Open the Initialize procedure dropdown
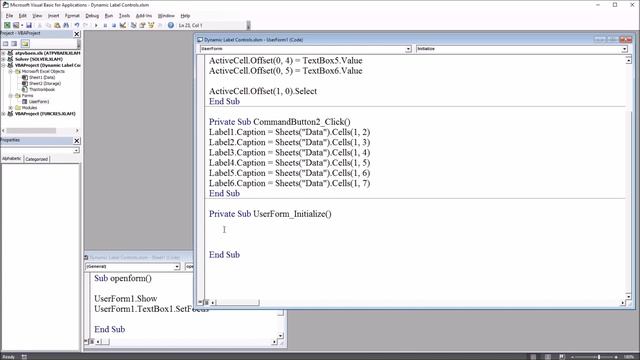This screenshot has width=640, height=360. pos(624,49)
